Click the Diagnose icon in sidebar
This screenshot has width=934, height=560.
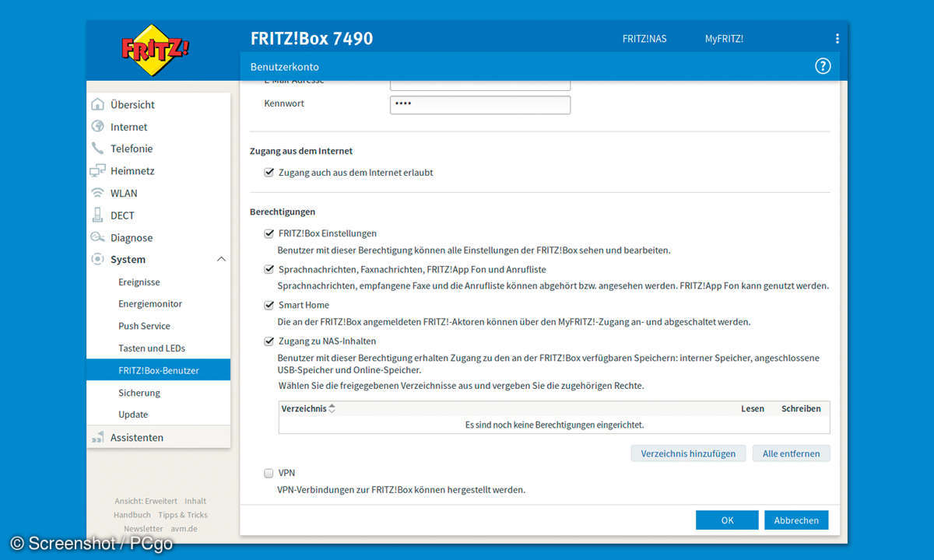[x=97, y=238]
